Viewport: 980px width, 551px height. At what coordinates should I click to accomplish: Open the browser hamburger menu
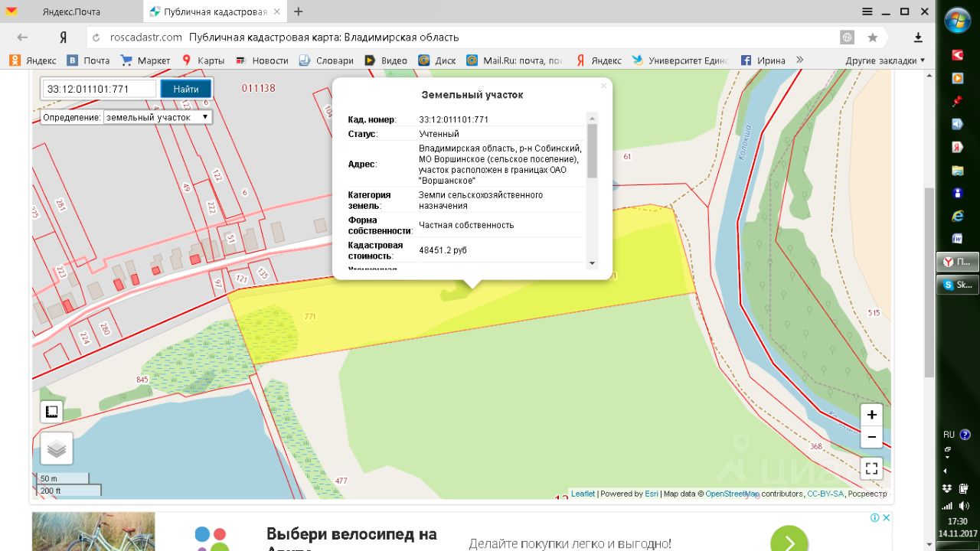pyautogui.click(x=867, y=11)
